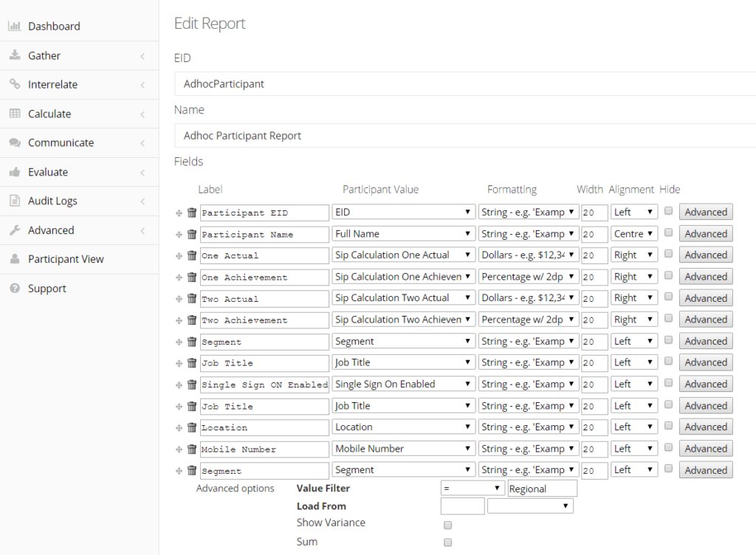756x555 pixels.
Task: Open Percentage w/ 2dp dropdown for One Achievement
Action: [529, 277]
